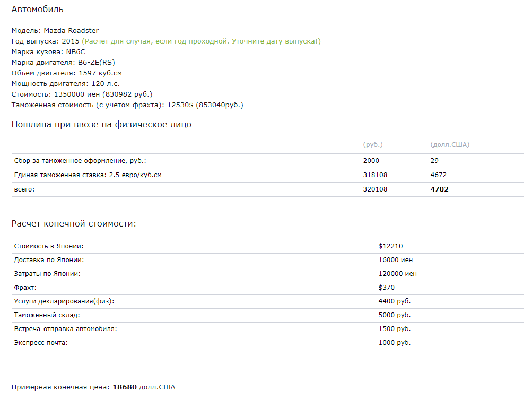
Task: Select 'Встреча-отправка автомобиля:' label
Action: (x=65, y=329)
